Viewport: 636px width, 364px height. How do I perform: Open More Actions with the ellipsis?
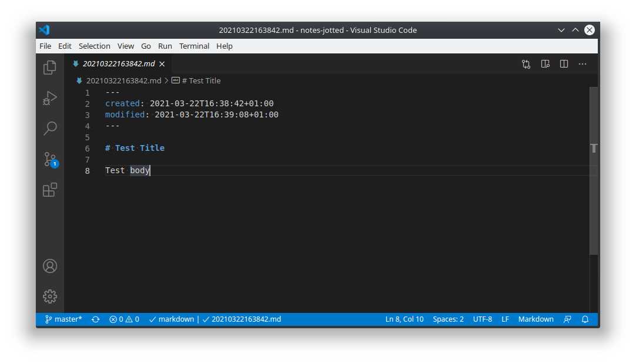tap(583, 64)
